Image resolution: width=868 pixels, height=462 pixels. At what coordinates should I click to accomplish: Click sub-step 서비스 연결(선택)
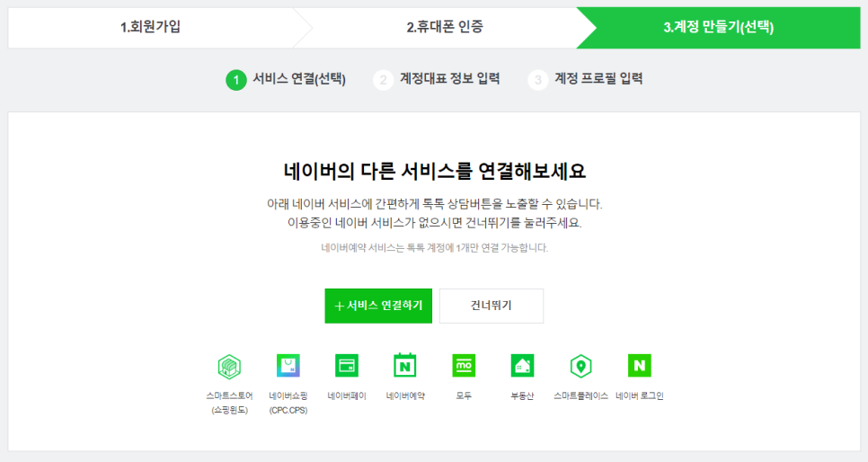tap(286, 79)
